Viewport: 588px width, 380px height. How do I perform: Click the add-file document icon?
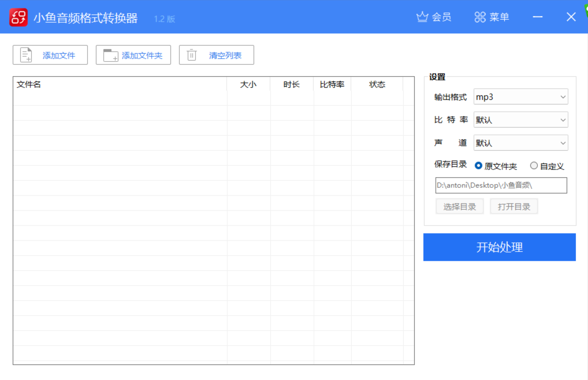click(x=25, y=55)
